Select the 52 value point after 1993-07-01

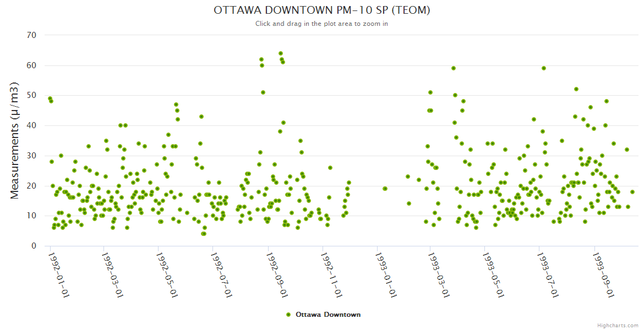tap(576, 89)
